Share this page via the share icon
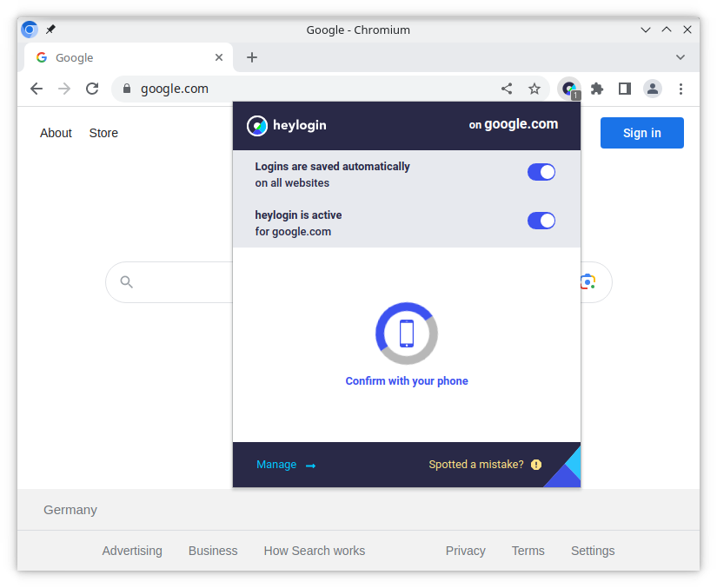 [x=506, y=89]
